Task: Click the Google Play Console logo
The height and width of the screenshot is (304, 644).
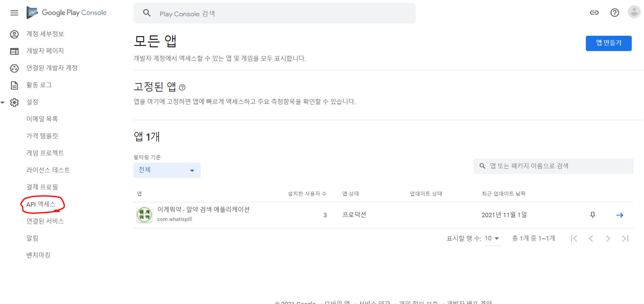Action: click(67, 13)
